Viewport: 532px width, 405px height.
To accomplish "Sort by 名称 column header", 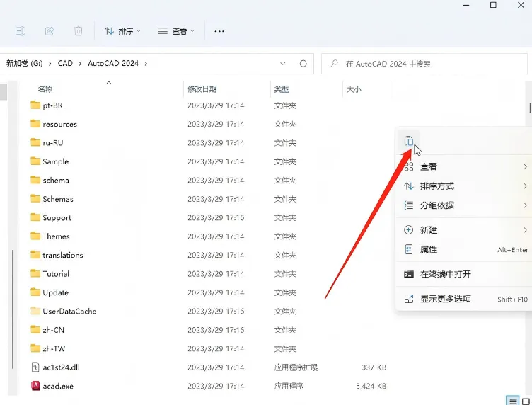I will point(45,89).
